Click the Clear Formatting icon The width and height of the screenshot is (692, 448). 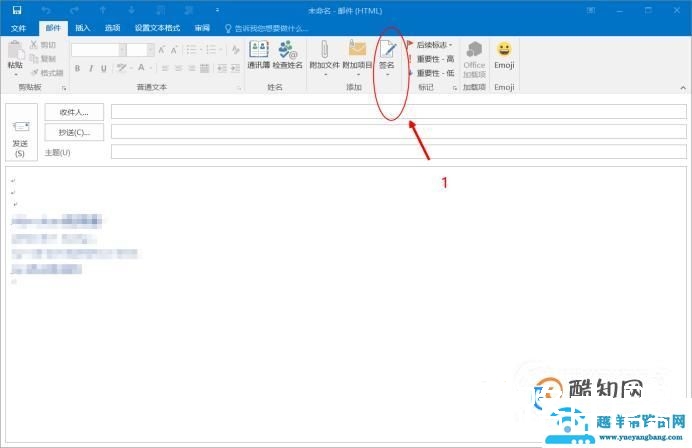pyautogui.click(x=235, y=50)
